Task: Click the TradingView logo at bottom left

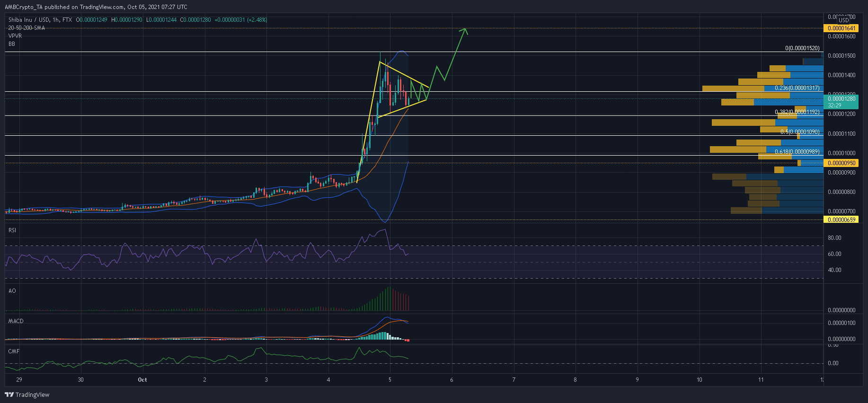Action: [27, 394]
